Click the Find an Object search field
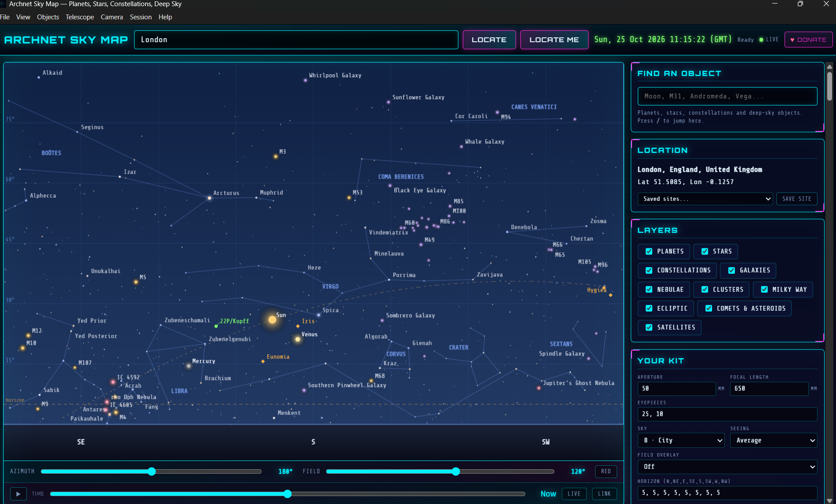The width and height of the screenshot is (836, 504). pyautogui.click(x=727, y=96)
